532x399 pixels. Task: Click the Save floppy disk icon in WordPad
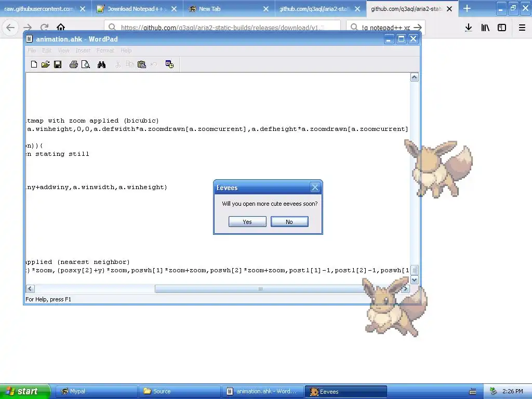[58, 64]
